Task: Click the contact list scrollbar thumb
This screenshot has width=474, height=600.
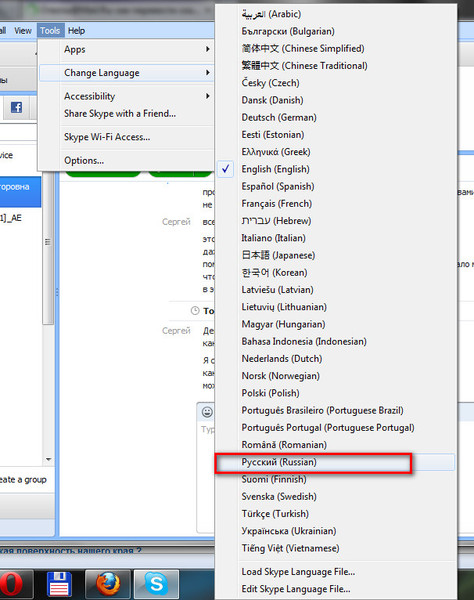Action: click(x=48, y=245)
